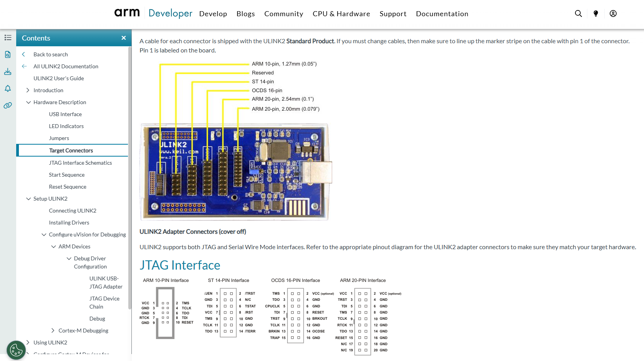Collapse the Setup ULINK2 section

click(x=28, y=199)
